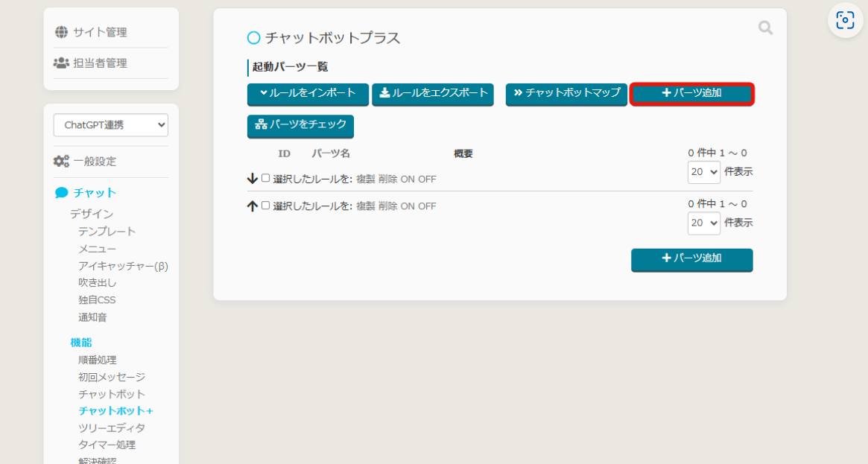Screen dimensions: 868x464
Task: Expand the ルールをインポート button menu
Action: click(308, 94)
